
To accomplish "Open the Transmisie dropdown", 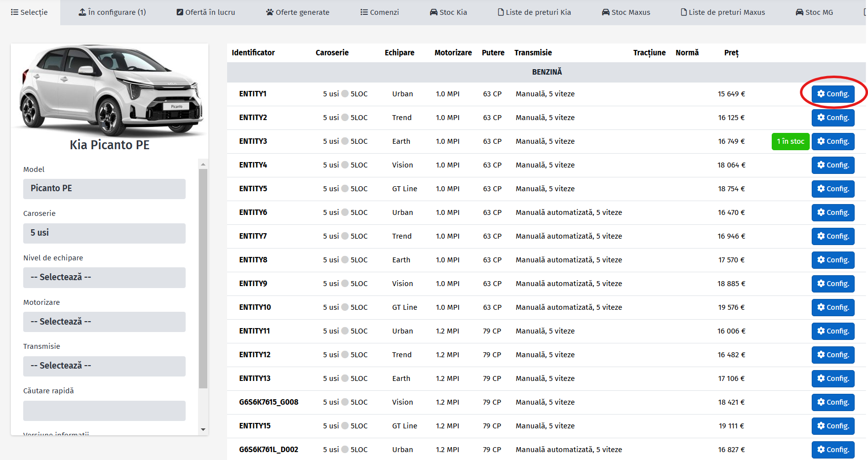I will tap(104, 366).
